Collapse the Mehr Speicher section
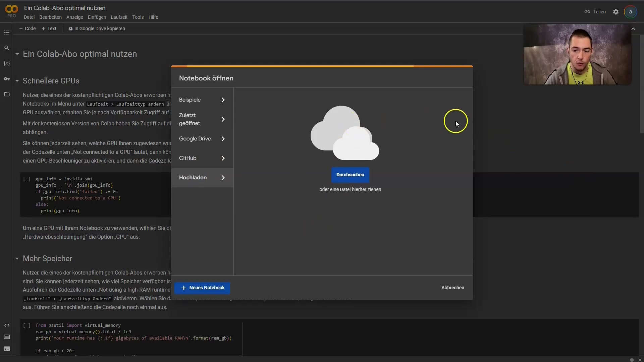 (17, 258)
